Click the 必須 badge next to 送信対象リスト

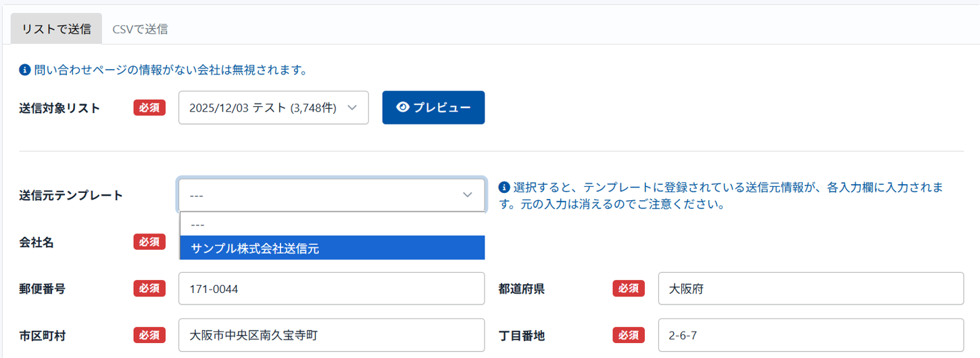click(x=149, y=108)
